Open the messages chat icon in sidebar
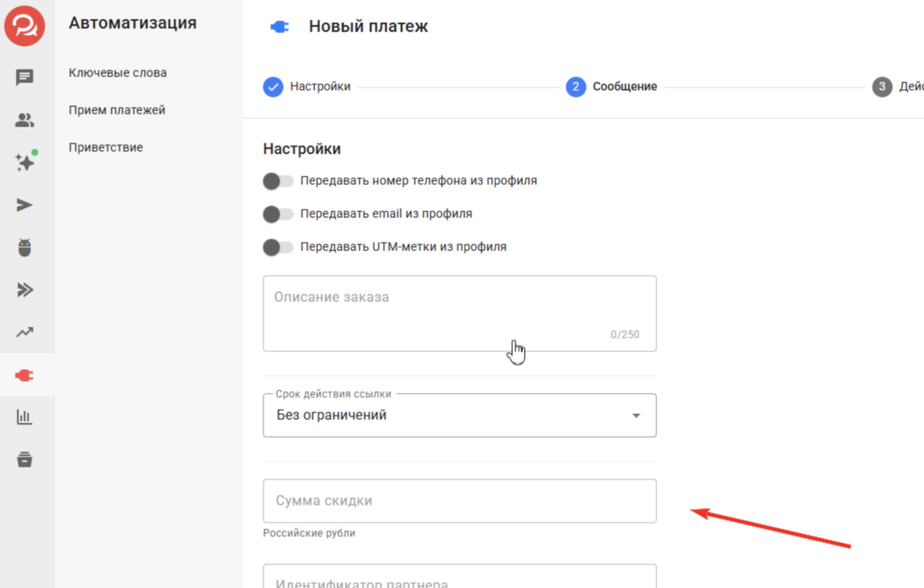924x588 pixels. click(25, 78)
